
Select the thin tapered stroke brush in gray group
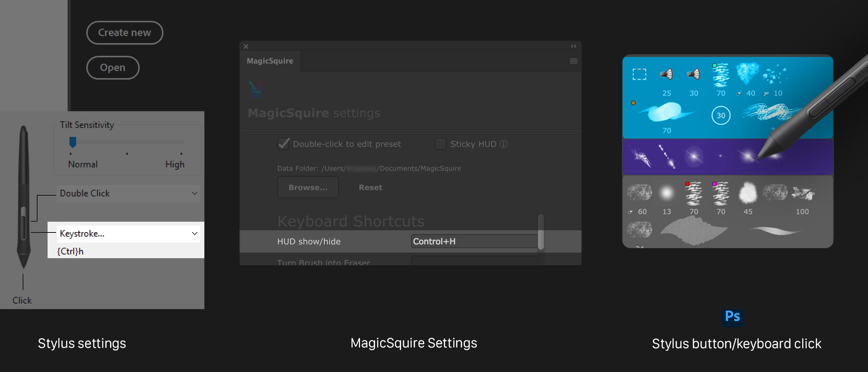(x=775, y=231)
